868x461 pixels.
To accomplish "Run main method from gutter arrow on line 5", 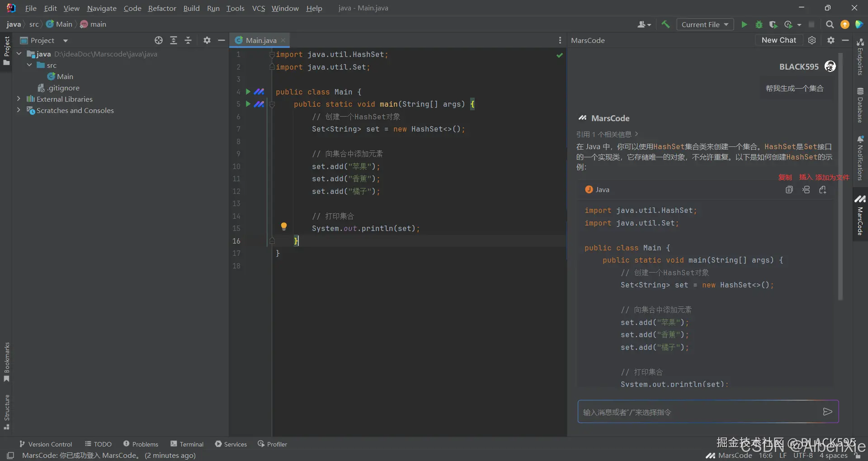I will (x=248, y=104).
